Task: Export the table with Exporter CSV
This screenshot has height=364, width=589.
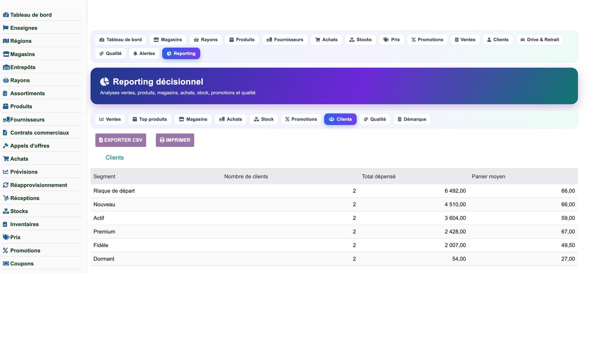Action: (121, 140)
